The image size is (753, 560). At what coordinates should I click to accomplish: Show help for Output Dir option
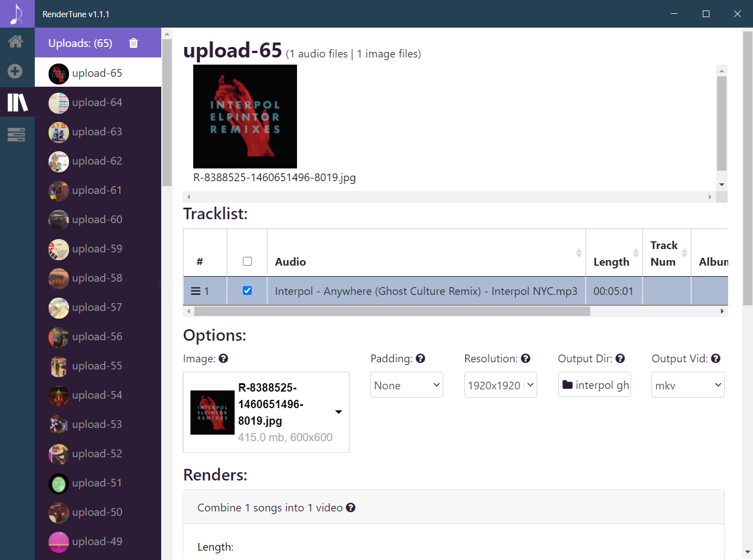tap(621, 358)
